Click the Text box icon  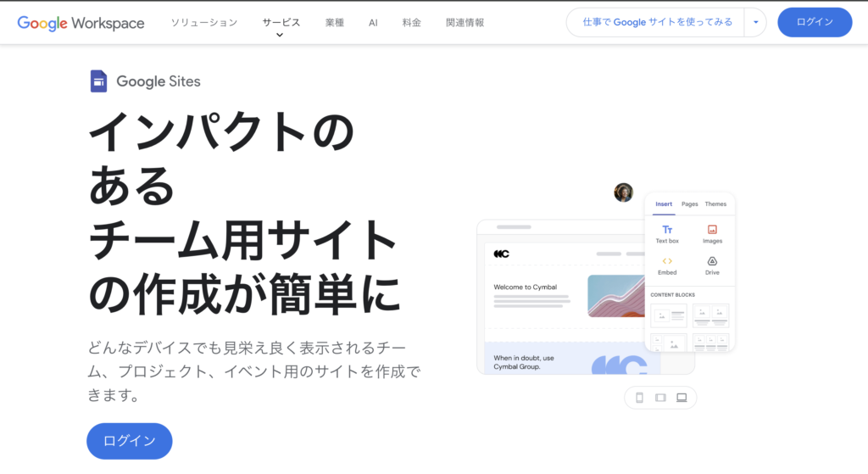click(667, 230)
